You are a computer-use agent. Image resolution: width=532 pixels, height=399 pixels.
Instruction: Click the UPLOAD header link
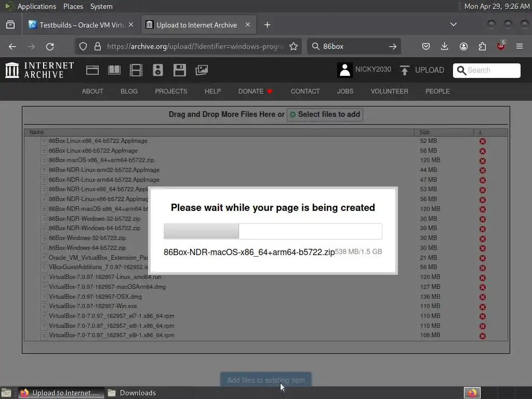[x=429, y=70]
